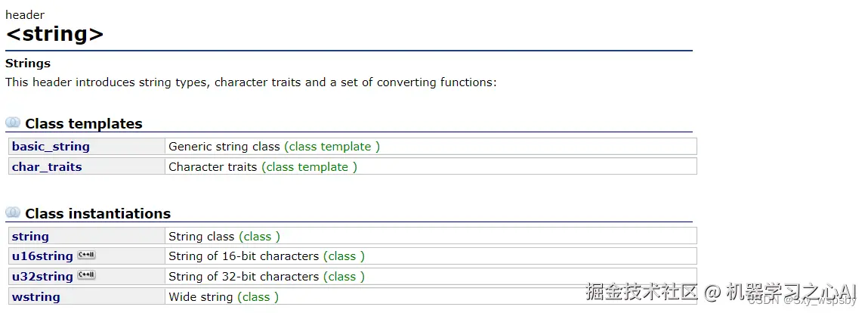Click the 掘金技术社区 watermark text

641,293
